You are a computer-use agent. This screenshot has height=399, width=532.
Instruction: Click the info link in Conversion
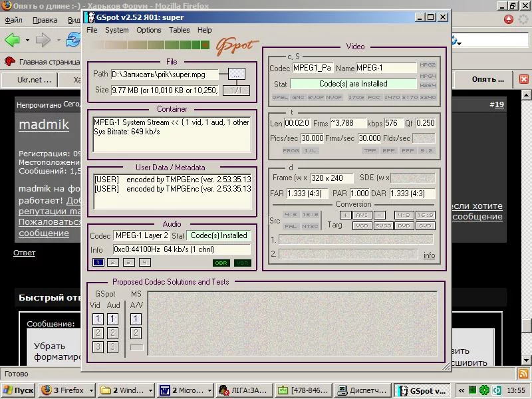pyautogui.click(x=429, y=255)
